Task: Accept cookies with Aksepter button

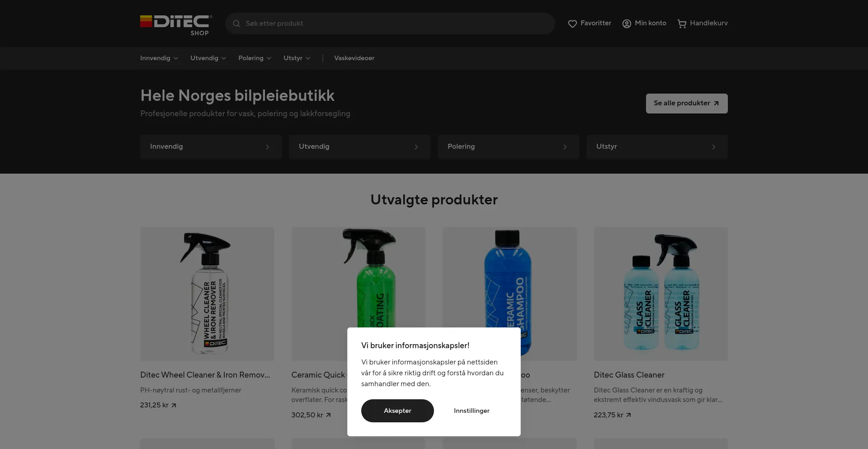Action: pos(397,411)
